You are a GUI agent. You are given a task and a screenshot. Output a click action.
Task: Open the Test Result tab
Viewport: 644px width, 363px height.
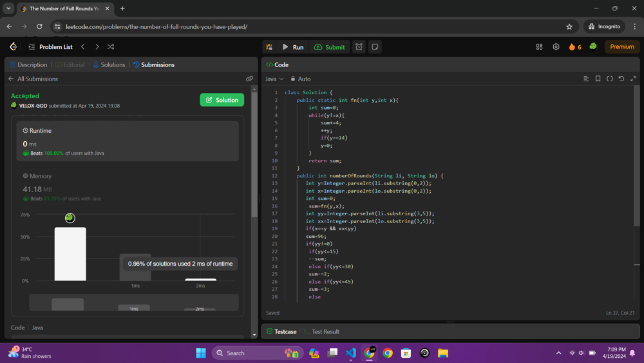coord(321,331)
